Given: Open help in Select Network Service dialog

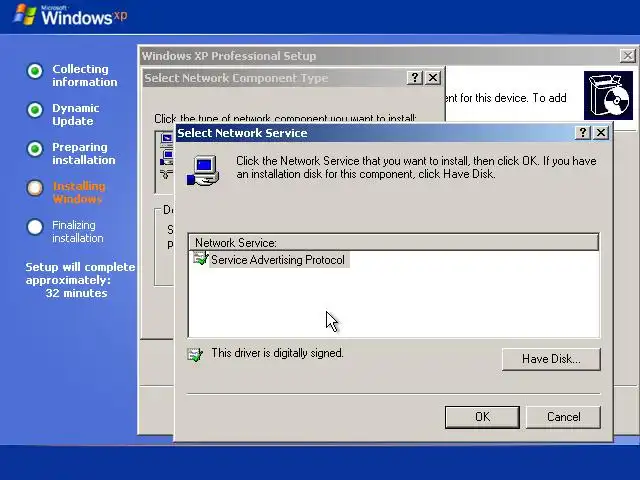Looking at the screenshot, I should [582, 133].
